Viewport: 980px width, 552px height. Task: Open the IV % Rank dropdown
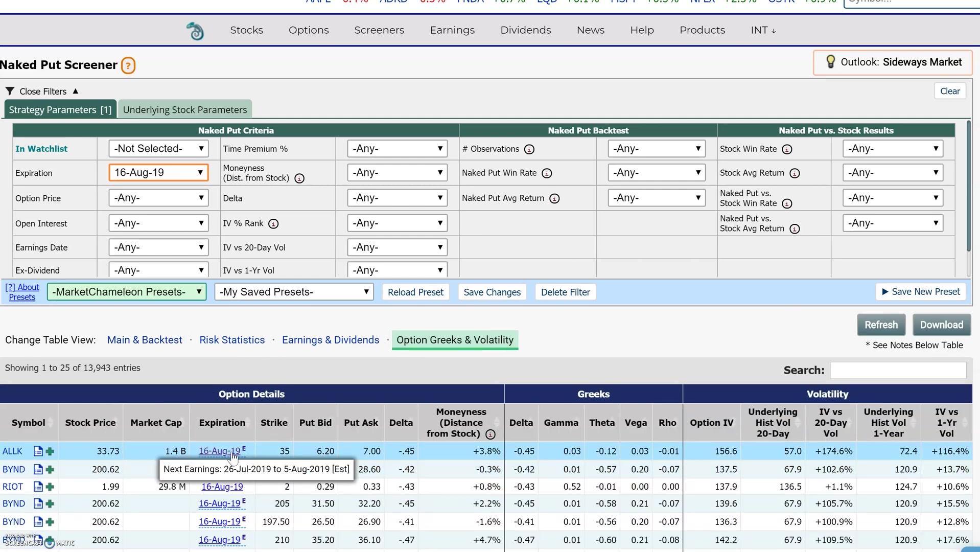(x=397, y=223)
